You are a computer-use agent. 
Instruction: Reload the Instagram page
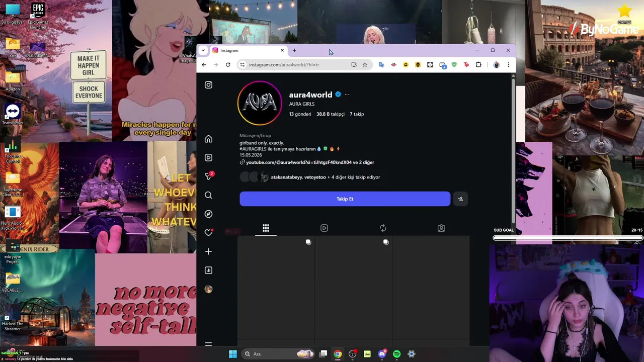pyautogui.click(x=228, y=64)
